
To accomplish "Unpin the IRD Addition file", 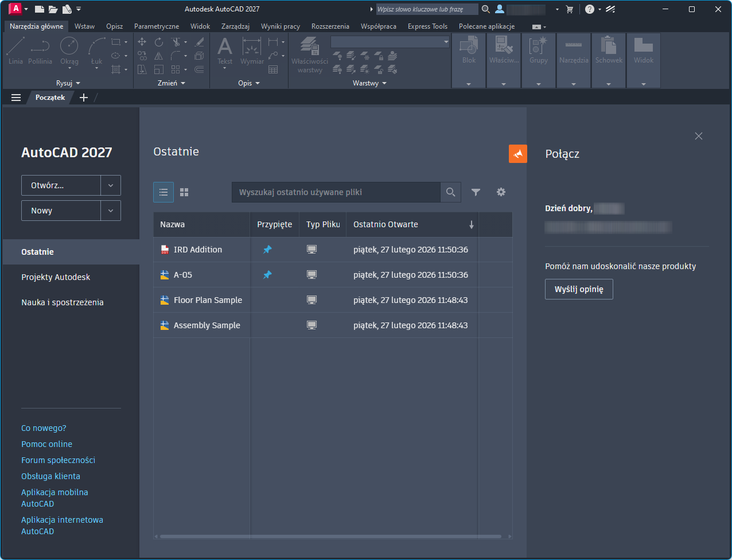I will (x=267, y=250).
